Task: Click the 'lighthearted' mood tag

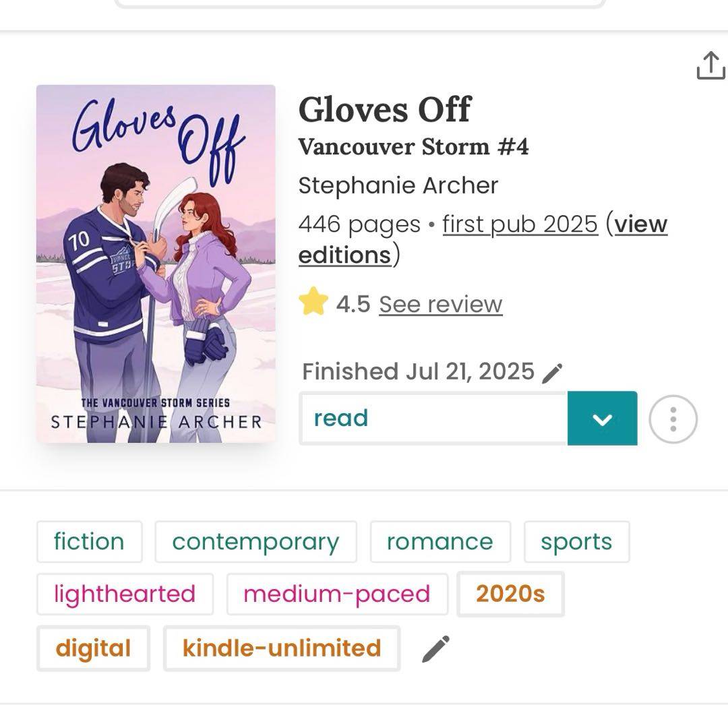Action: 125,594
